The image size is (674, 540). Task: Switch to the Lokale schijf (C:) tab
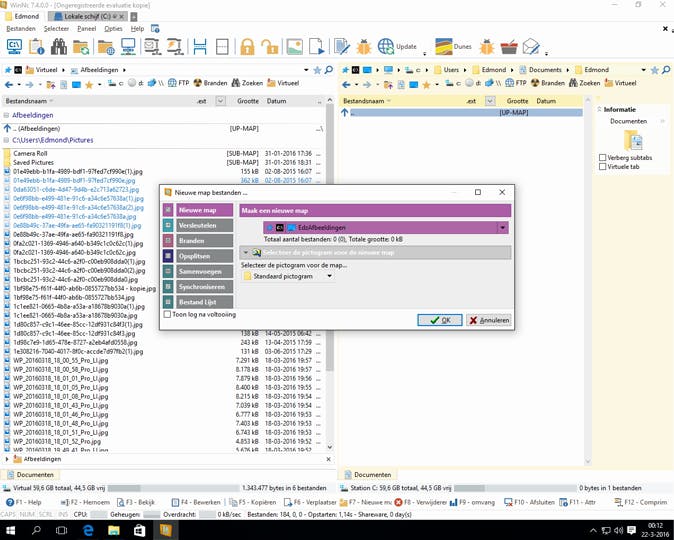(87, 16)
